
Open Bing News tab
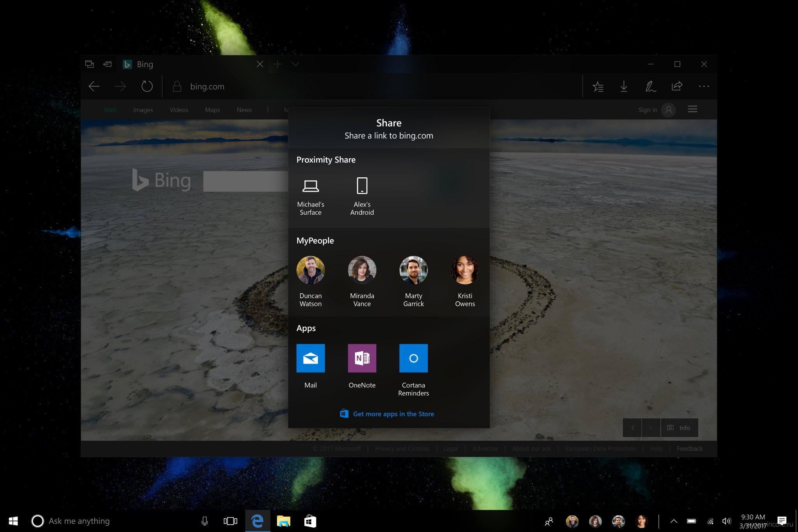[244, 110]
